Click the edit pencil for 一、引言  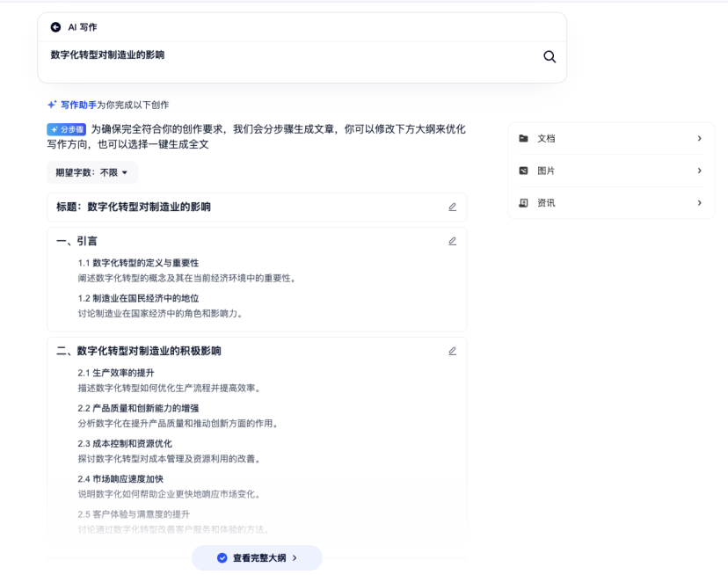tap(452, 241)
